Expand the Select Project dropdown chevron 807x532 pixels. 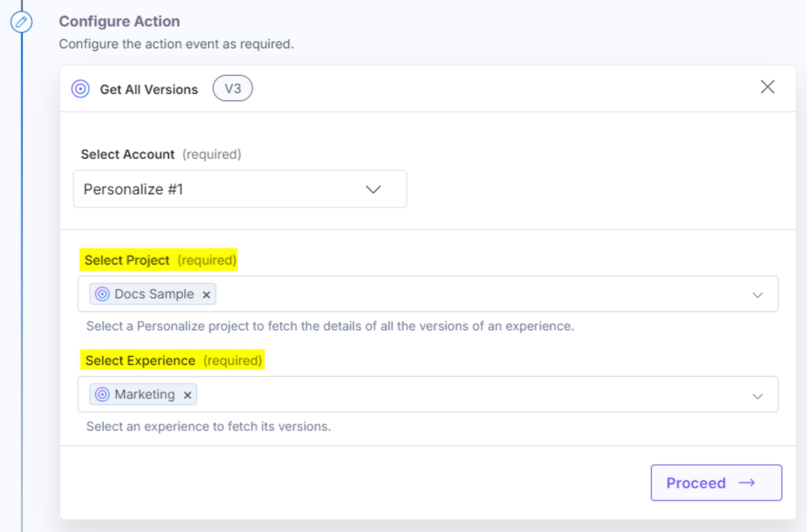[x=757, y=295]
